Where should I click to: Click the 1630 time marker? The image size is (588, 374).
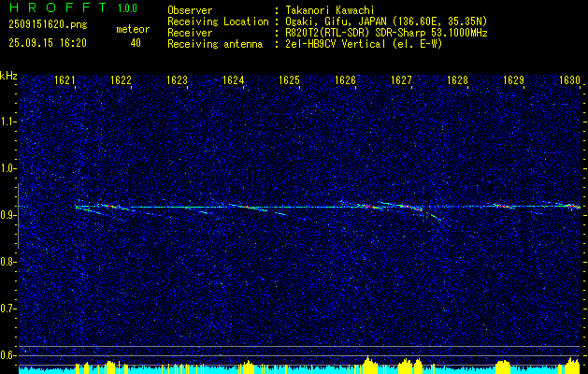(x=569, y=80)
